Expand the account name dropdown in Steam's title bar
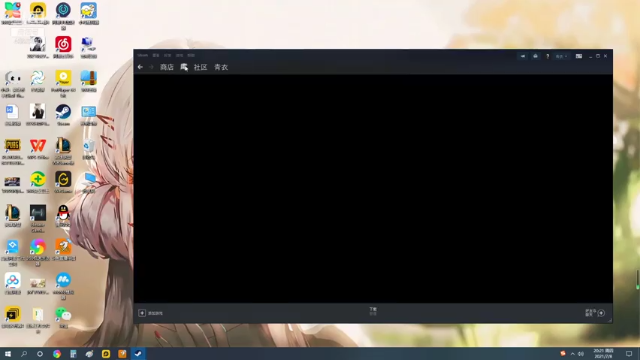The width and height of the screenshot is (640, 360). [561, 56]
